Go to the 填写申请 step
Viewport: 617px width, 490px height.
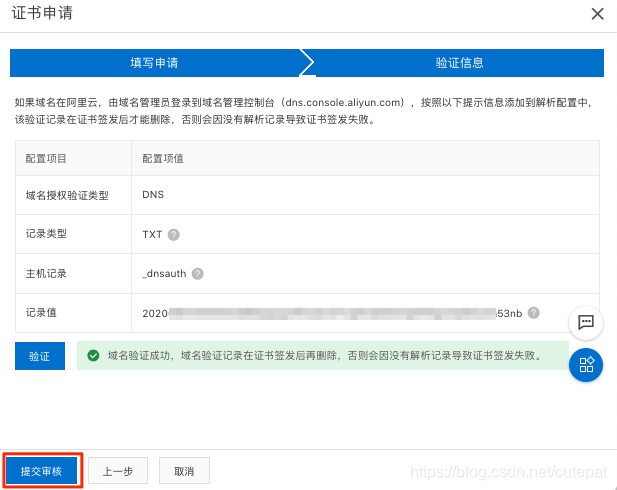tap(154, 63)
